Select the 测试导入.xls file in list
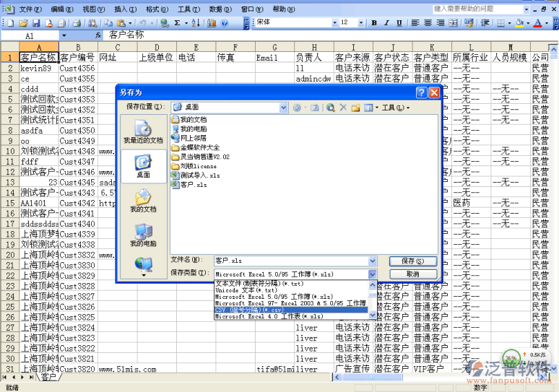Viewport: 559px width, 392px height. pos(199,175)
